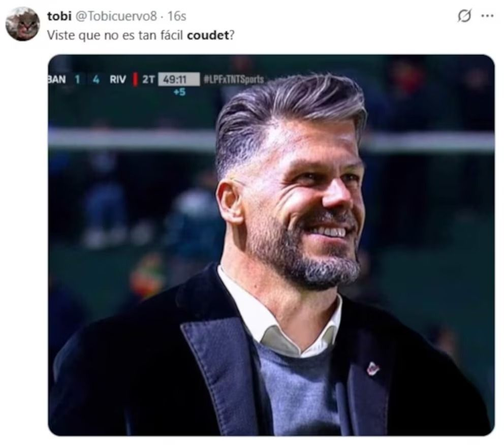504x445 pixels.
Task: Click the bold word "coudet"
Action: [208, 35]
